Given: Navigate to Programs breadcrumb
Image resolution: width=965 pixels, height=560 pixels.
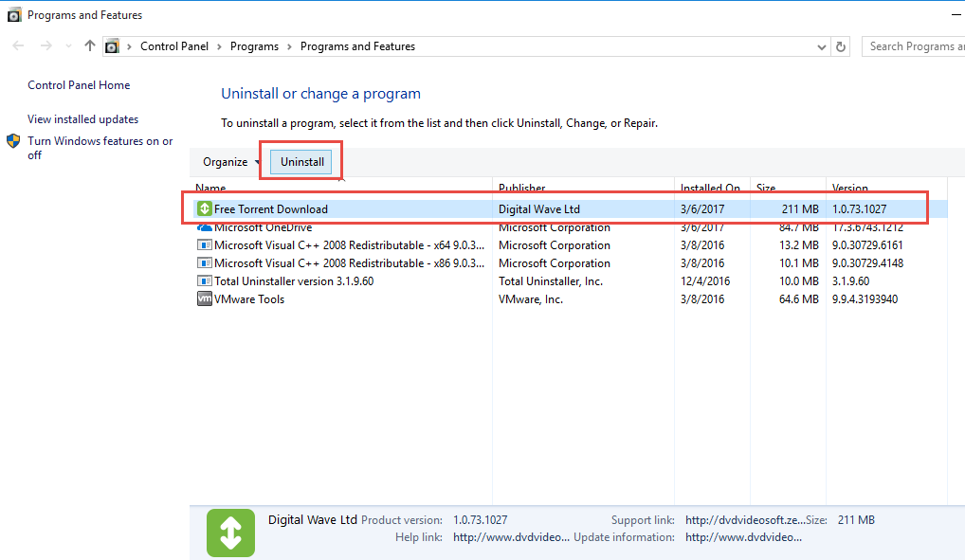Looking at the screenshot, I should [x=254, y=46].
